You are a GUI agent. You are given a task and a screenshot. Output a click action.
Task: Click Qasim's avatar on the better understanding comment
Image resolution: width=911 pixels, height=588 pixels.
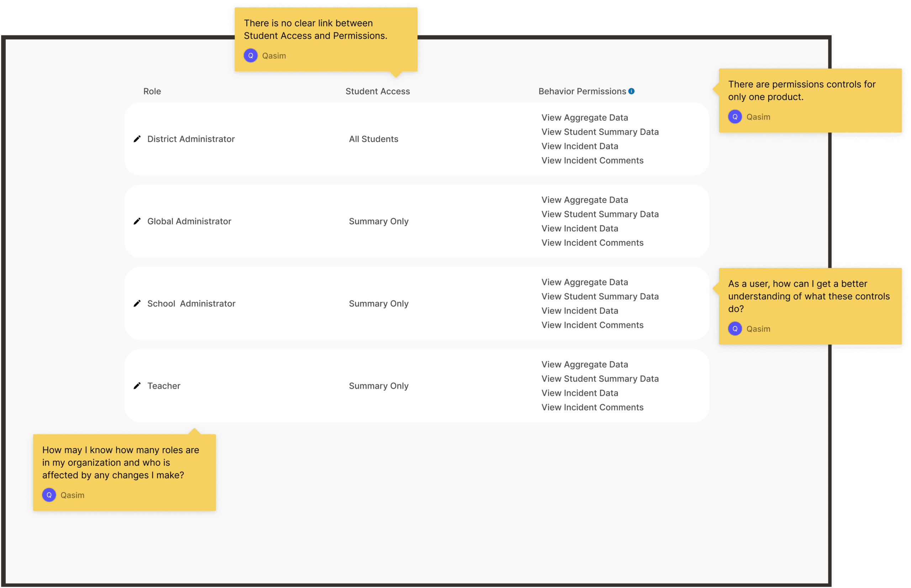tap(735, 329)
